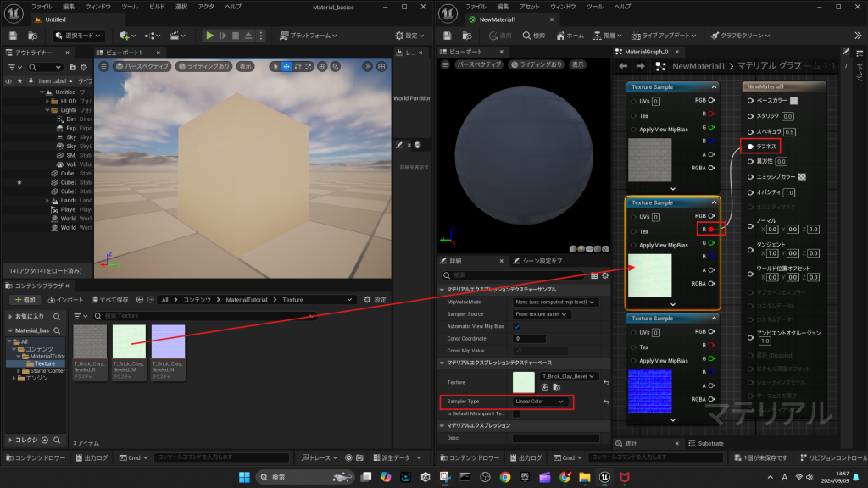Click the back arrow in material graph
The width and height of the screenshot is (868, 488).
[x=623, y=66]
